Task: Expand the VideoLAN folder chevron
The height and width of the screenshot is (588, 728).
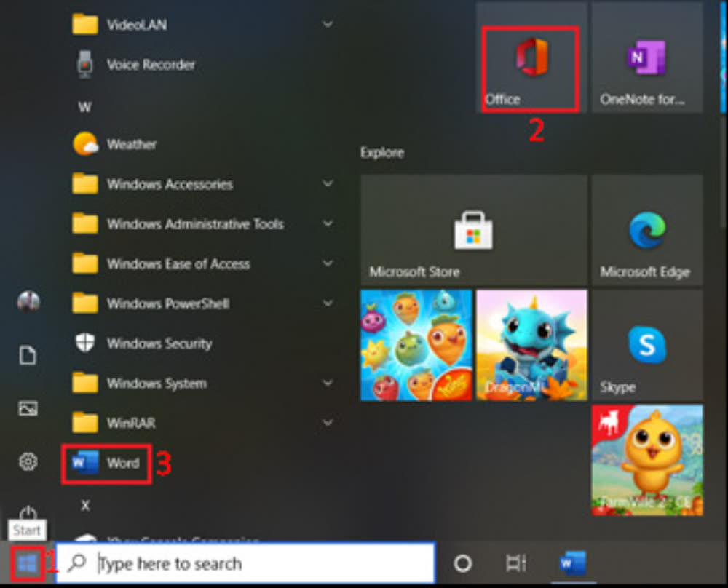Action: 328,25
